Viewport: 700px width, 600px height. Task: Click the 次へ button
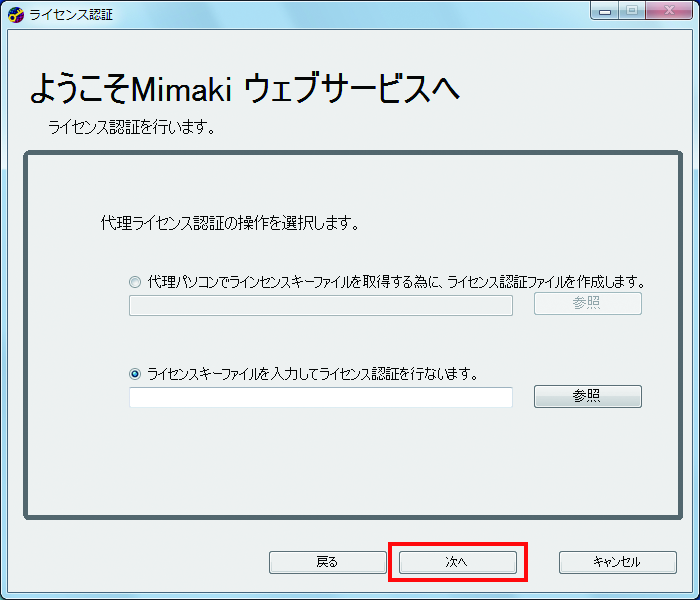tap(458, 562)
